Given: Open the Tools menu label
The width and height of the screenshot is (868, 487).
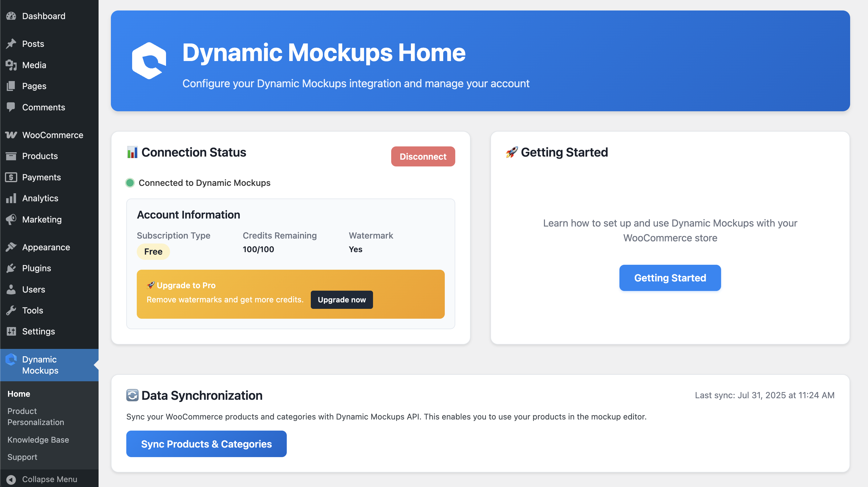Looking at the screenshot, I should pos(33,310).
